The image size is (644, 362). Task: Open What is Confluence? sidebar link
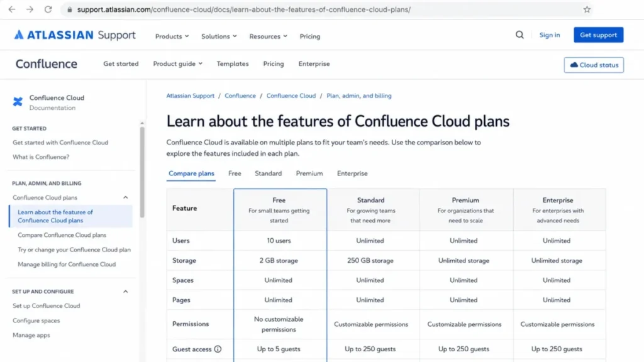tap(41, 156)
